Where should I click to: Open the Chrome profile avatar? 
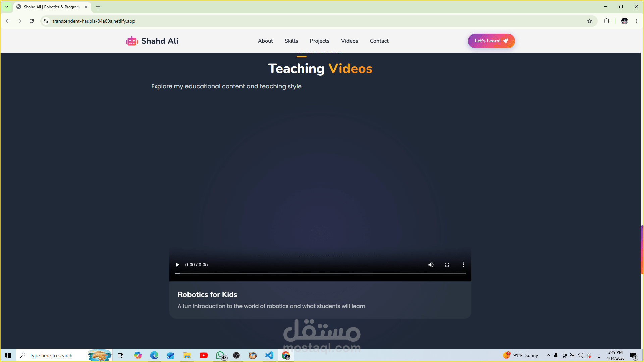624,21
